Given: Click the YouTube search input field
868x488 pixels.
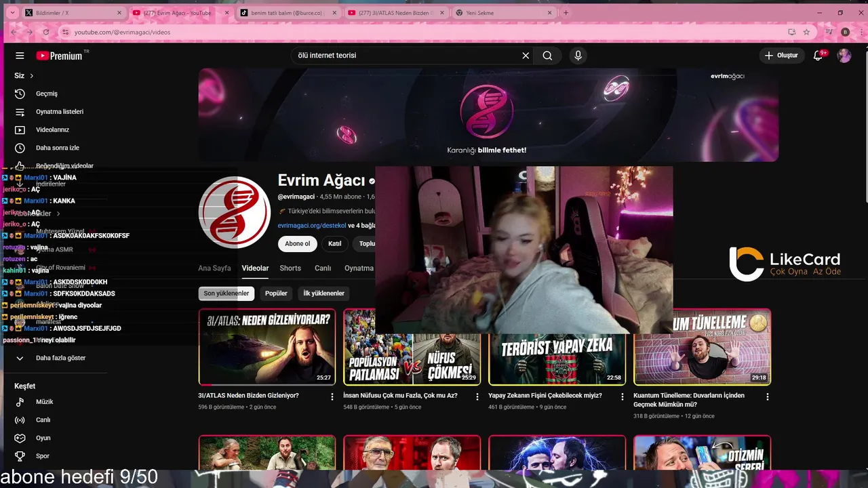Looking at the screenshot, I should [407, 56].
